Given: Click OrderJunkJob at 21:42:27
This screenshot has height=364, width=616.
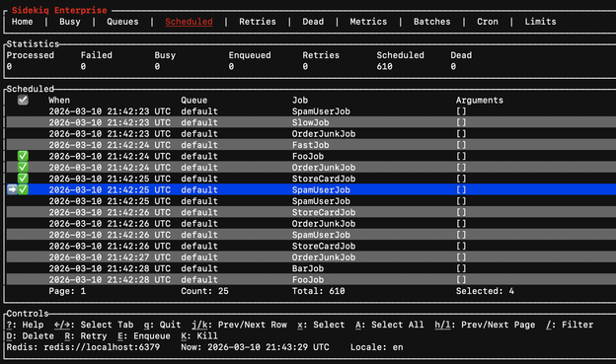Looking at the screenshot, I should coord(324,257).
